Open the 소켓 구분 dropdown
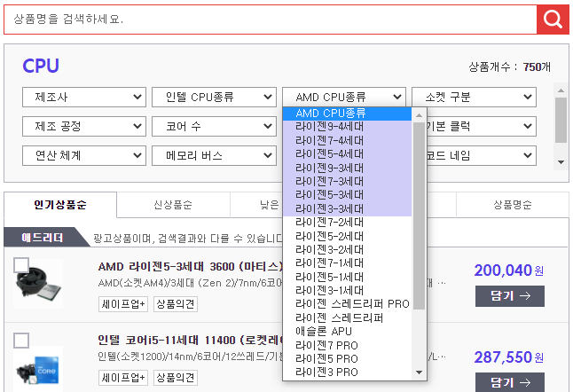The width and height of the screenshot is (573, 392). [474, 98]
